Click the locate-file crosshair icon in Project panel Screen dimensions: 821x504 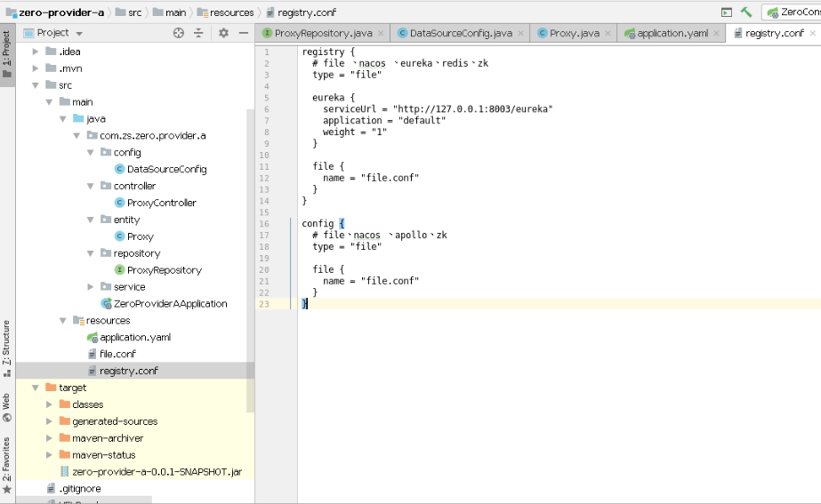click(179, 33)
